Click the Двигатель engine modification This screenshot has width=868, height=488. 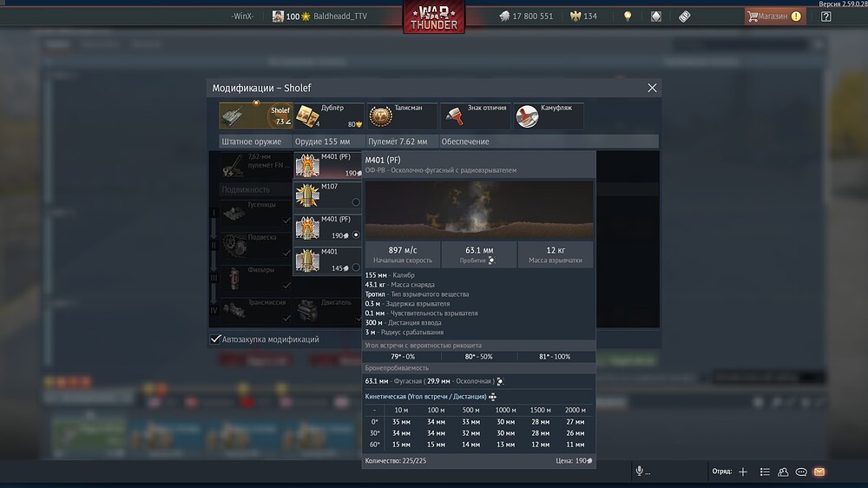point(328,312)
